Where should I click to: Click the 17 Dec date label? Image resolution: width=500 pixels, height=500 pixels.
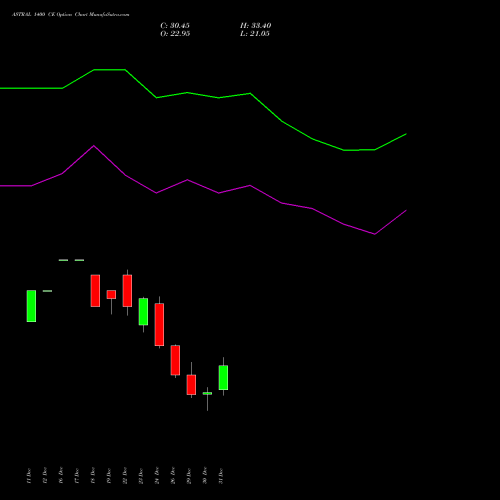77,476
